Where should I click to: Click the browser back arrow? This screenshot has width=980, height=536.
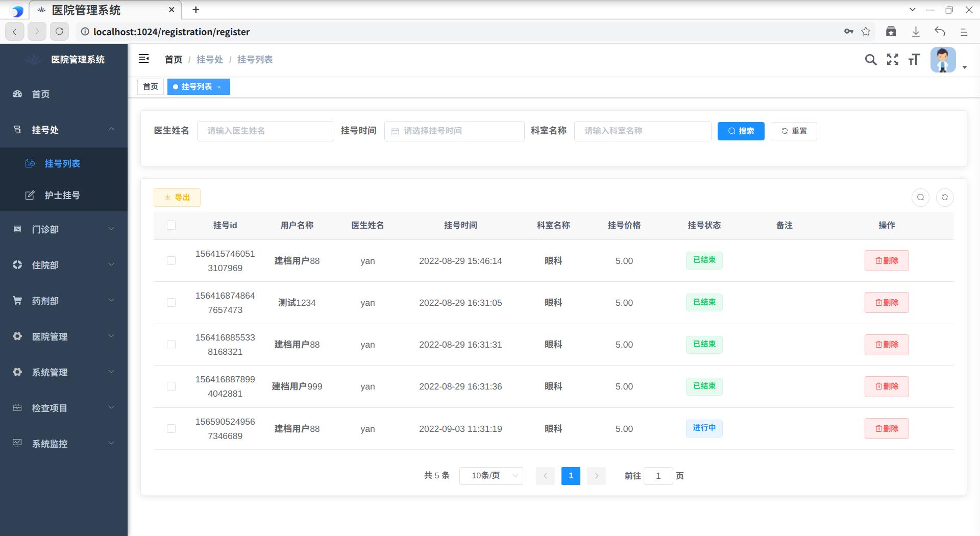point(15,32)
